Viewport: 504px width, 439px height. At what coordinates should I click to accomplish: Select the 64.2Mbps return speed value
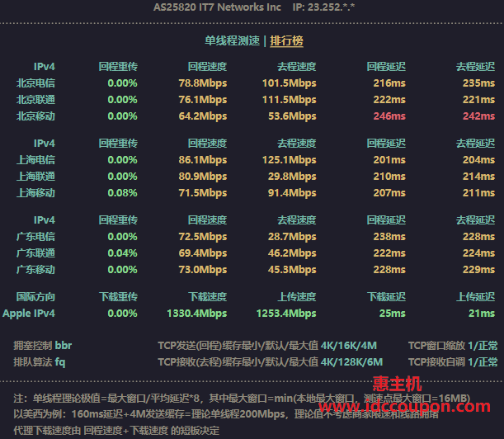(x=203, y=116)
